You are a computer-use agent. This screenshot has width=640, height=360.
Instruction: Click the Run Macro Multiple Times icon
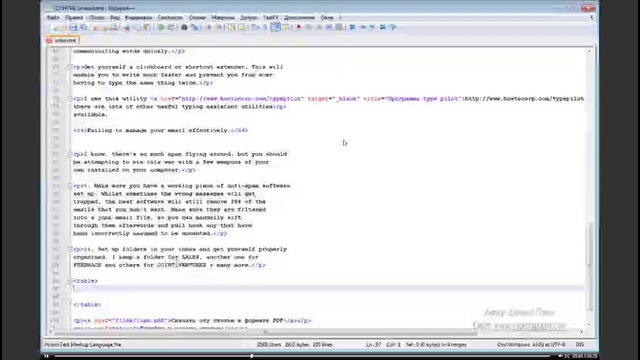pyautogui.click(x=329, y=27)
